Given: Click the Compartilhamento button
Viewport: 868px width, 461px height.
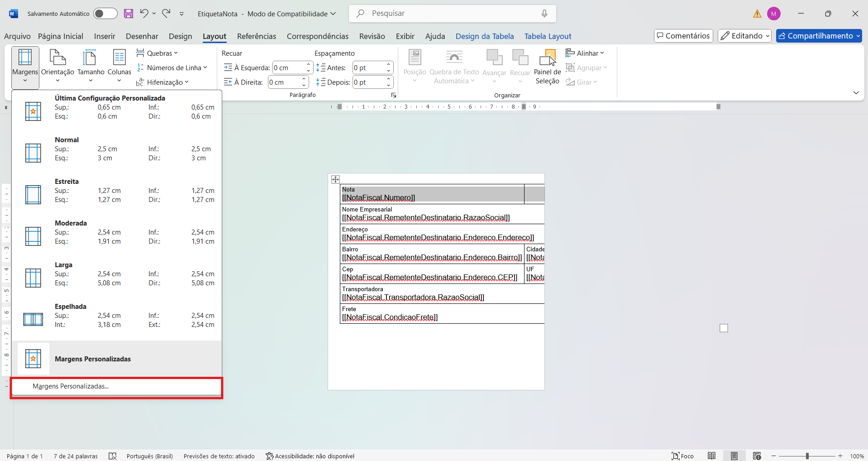Looking at the screenshot, I should pos(818,36).
